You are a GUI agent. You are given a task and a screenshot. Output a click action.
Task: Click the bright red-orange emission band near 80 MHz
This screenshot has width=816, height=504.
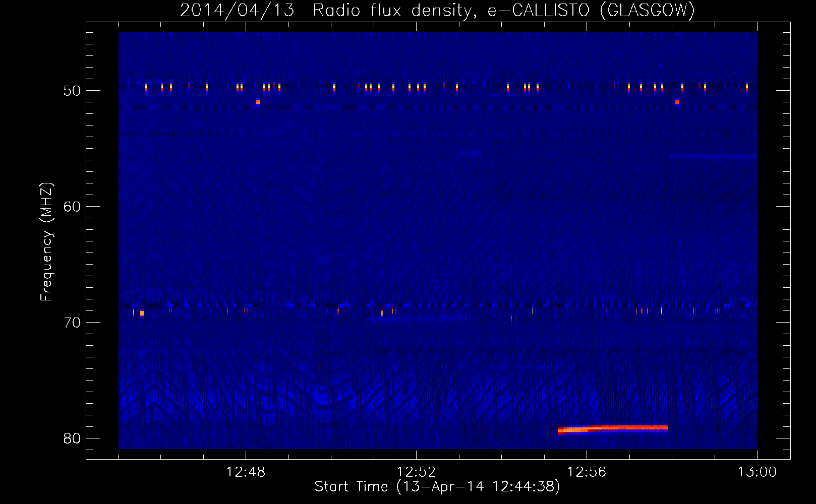(x=613, y=429)
